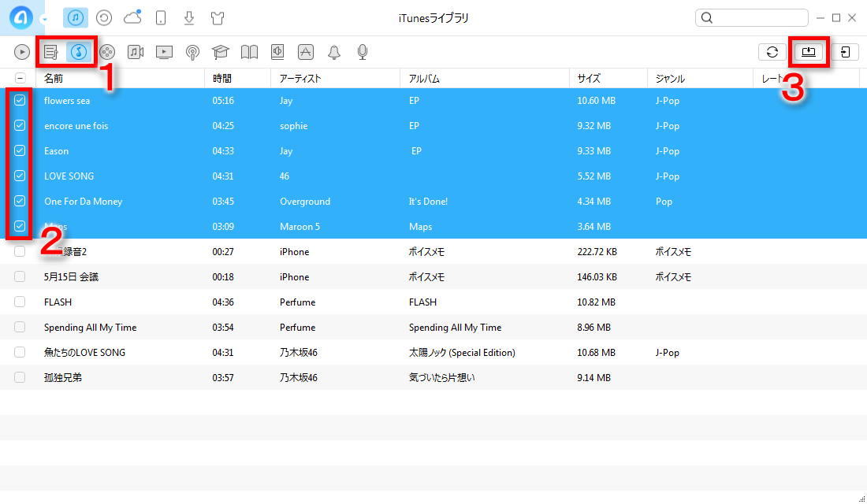Switch to the iTunes U graduation-cap icon

pyautogui.click(x=221, y=52)
